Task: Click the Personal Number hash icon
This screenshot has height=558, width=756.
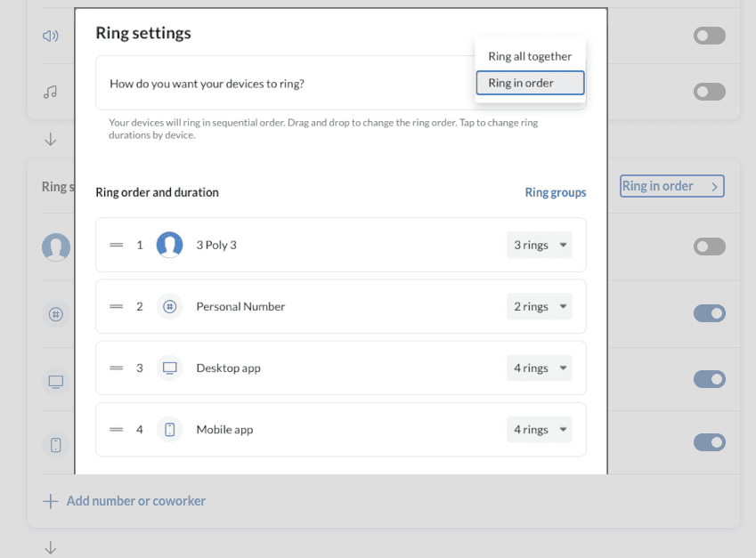Action: (169, 306)
